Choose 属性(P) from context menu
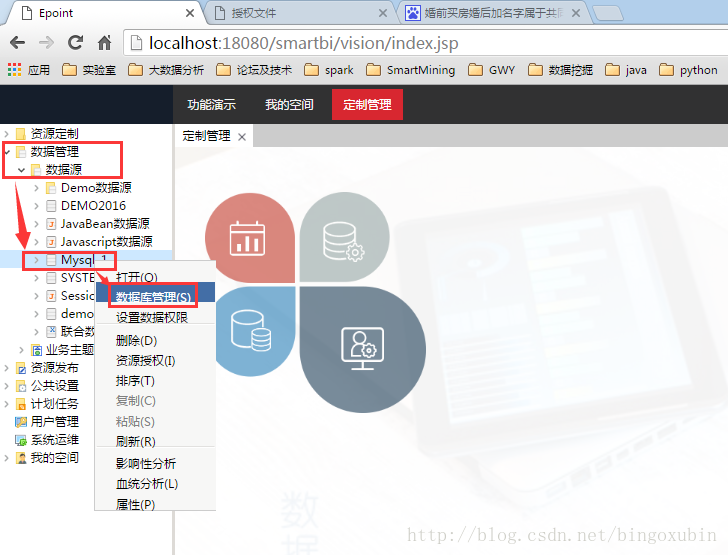This screenshot has width=728, height=555. [x=155, y=503]
